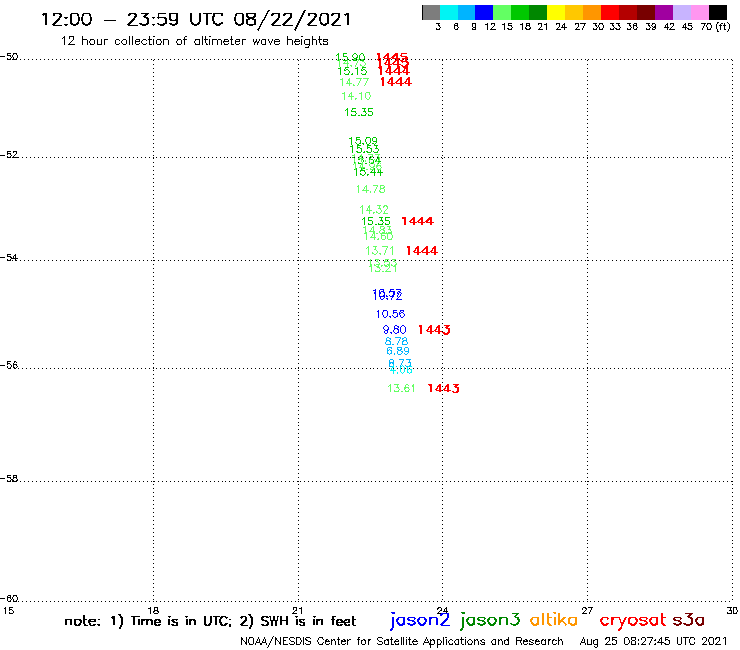Click the jason2 satellite legend label

pyautogui.click(x=420, y=620)
